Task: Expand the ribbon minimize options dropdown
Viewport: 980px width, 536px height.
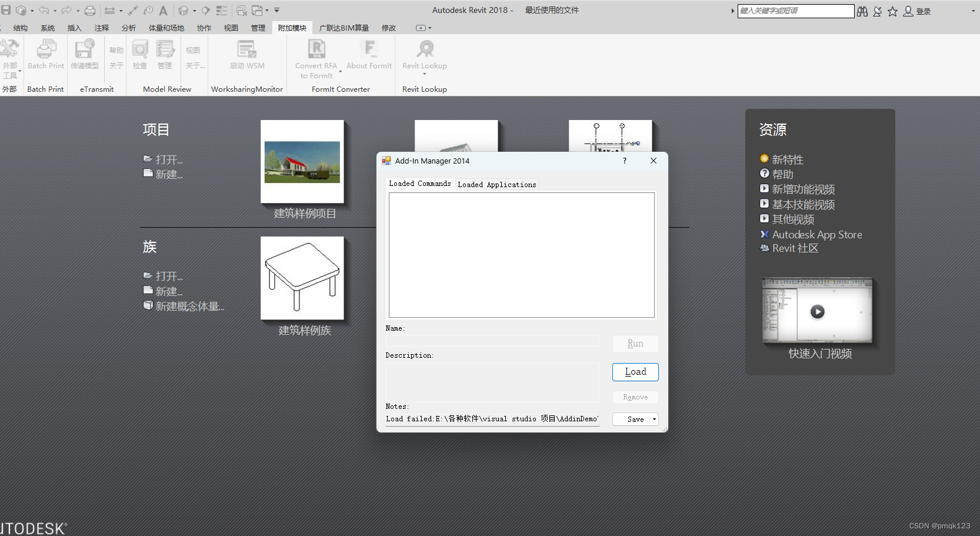Action: pos(430,28)
